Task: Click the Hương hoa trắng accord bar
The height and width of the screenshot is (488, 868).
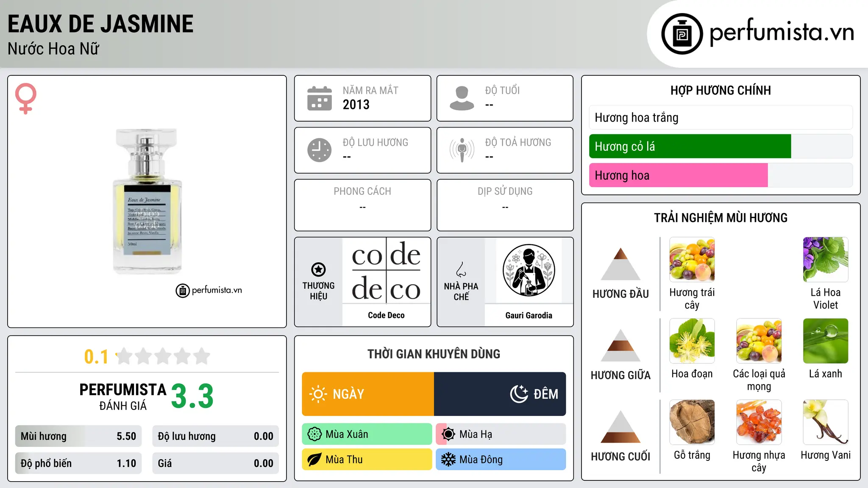Action: (x=721, y=117)
